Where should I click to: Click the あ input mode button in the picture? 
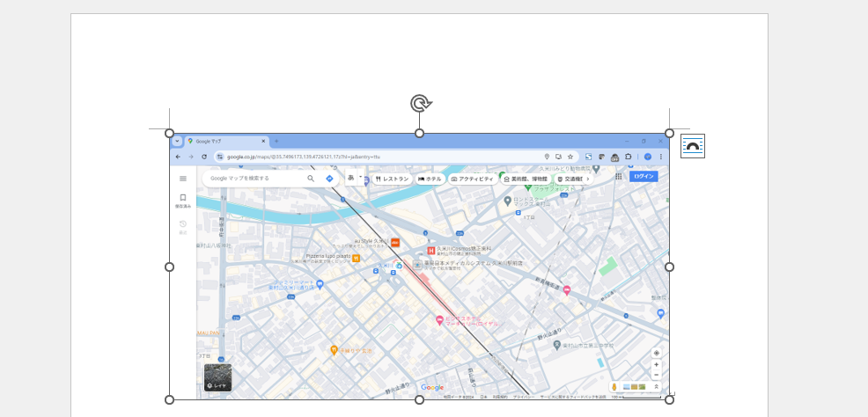[351, 178]
